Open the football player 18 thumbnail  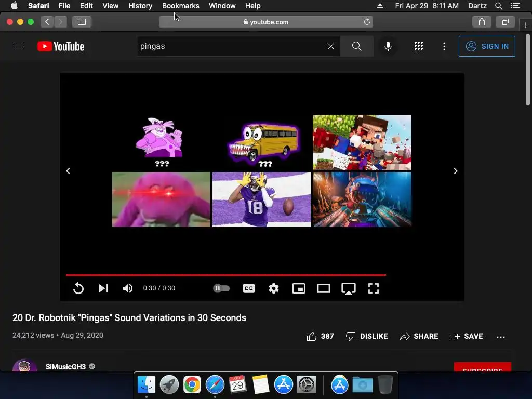[261, 199]
